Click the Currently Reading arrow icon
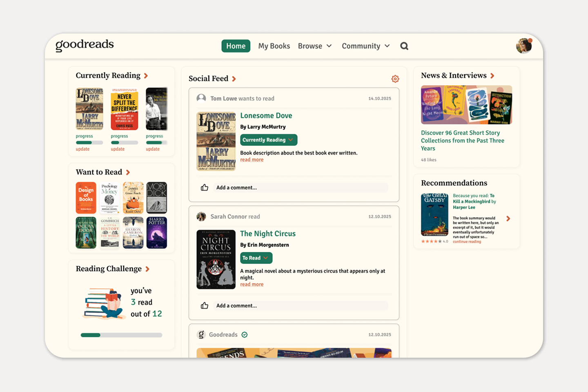Screen dimensions: 588x392 click(146, 76)
